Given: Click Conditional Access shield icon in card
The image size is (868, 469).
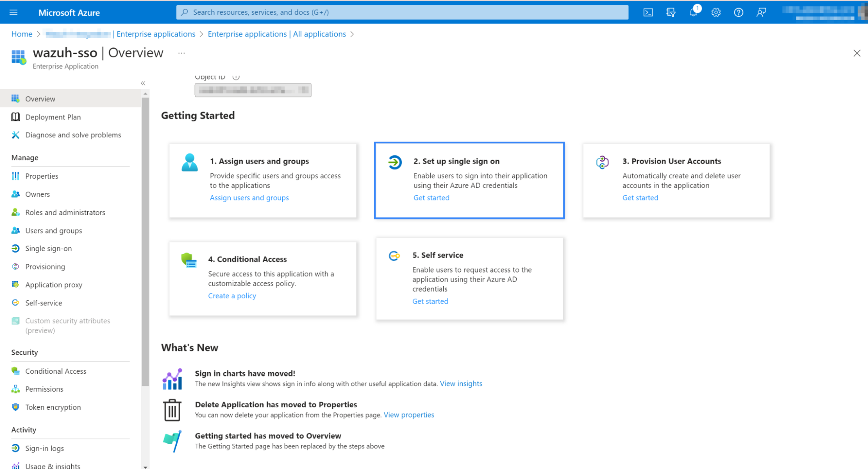Looking at the screenshot, I should point(188,260).
